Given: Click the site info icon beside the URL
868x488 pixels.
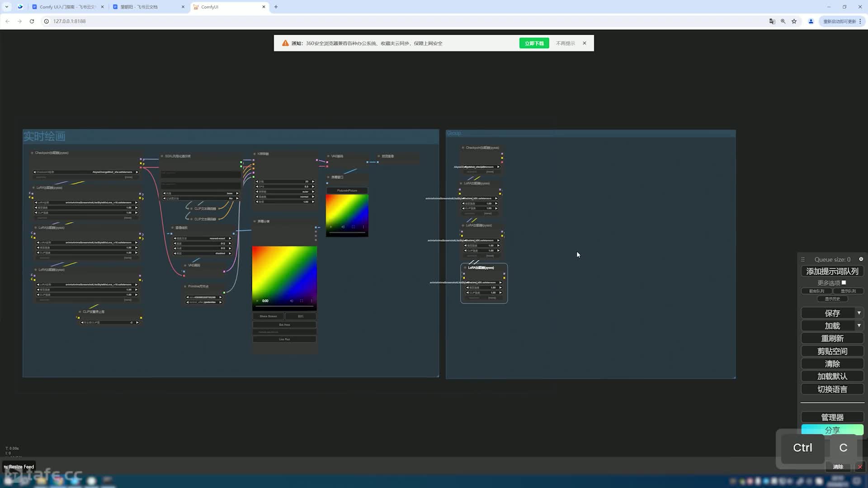Looking at the screenshot, I should point(46,21).
